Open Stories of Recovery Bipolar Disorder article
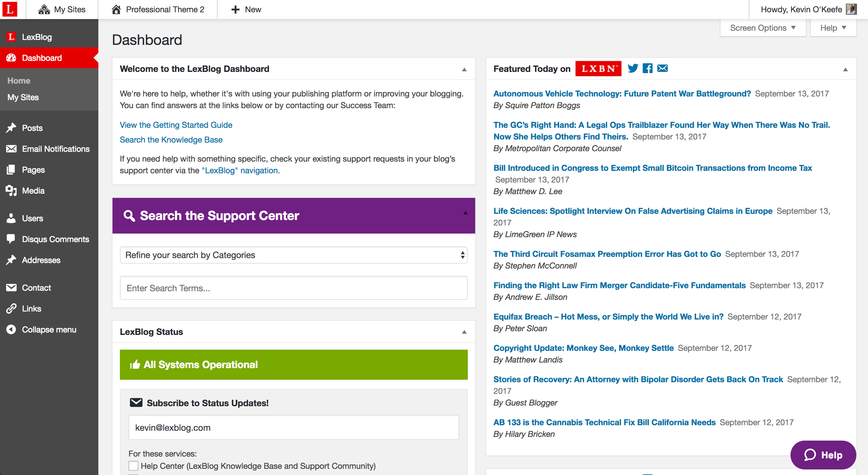The width and height of the screenshot is (868, 475). (x=638, y=379)
